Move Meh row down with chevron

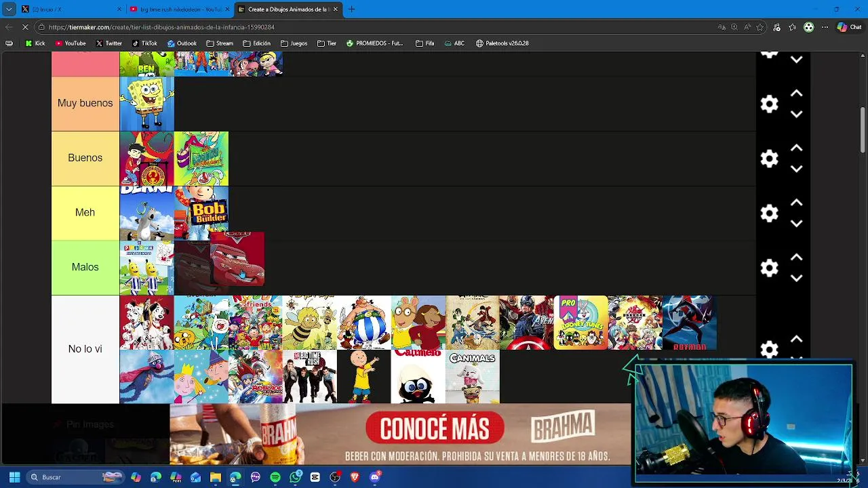pyautogui.click(x=797, y=223)
